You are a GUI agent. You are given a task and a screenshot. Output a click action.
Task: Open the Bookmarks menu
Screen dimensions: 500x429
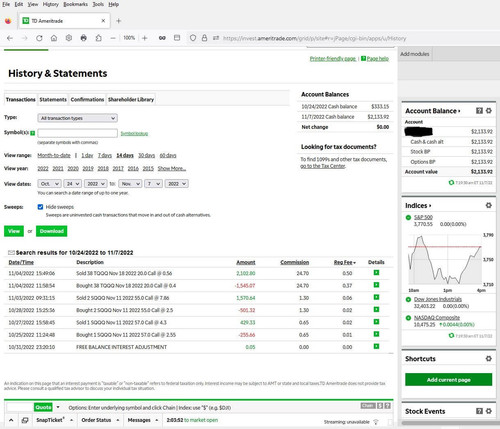pyautogui.click(x=75, y=4)
